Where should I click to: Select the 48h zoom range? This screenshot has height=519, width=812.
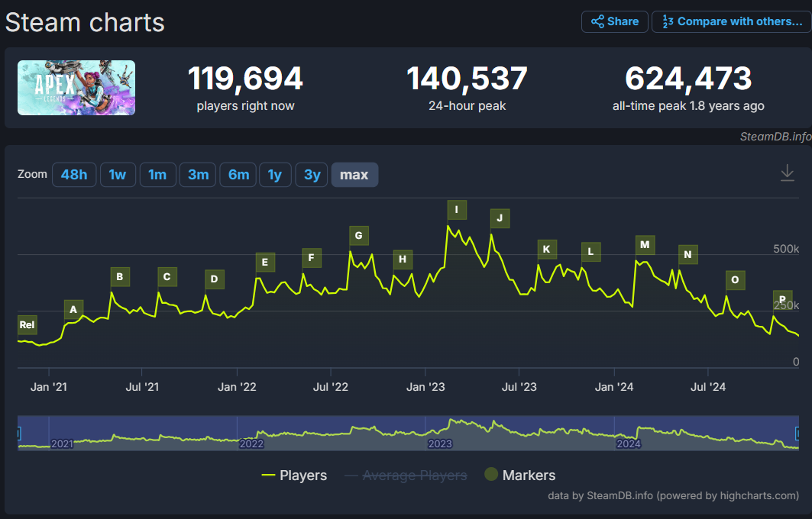[74, 175]
